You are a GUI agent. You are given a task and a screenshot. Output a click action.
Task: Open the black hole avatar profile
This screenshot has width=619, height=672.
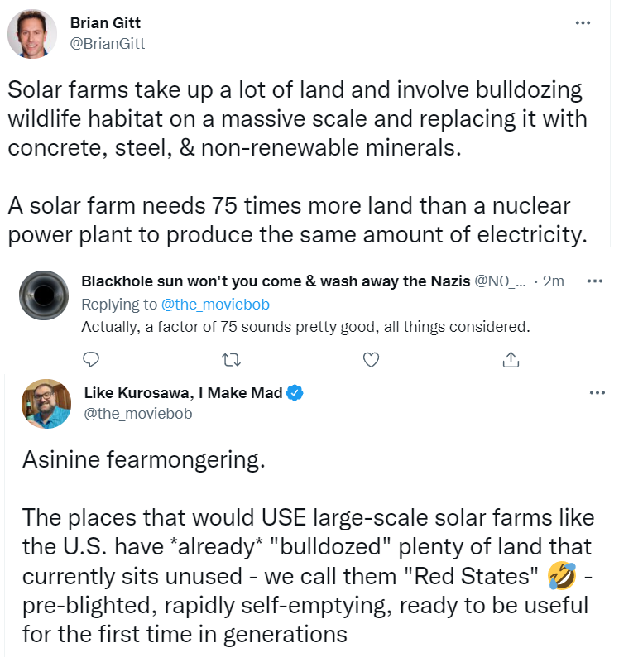(x=44, y=295)
